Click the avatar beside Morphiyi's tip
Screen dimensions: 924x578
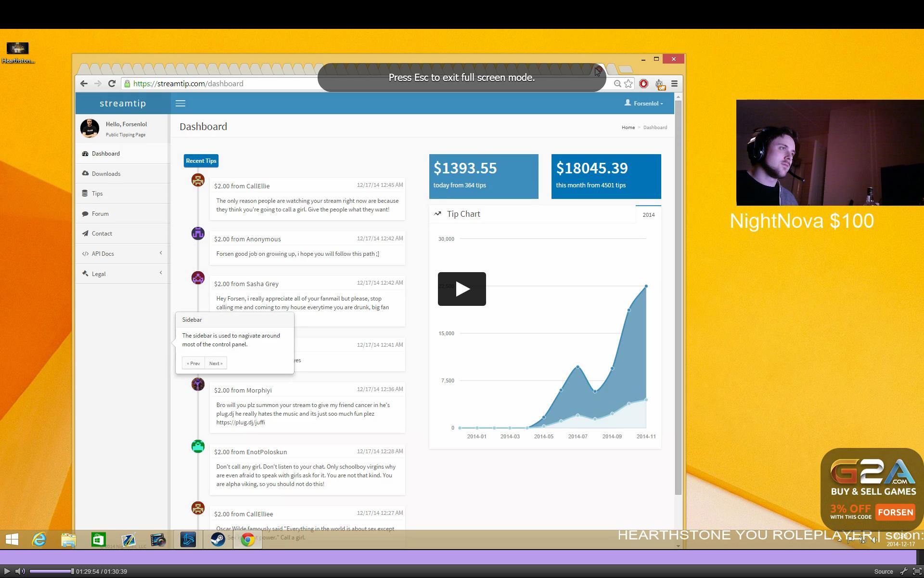[x=198, y=384]
